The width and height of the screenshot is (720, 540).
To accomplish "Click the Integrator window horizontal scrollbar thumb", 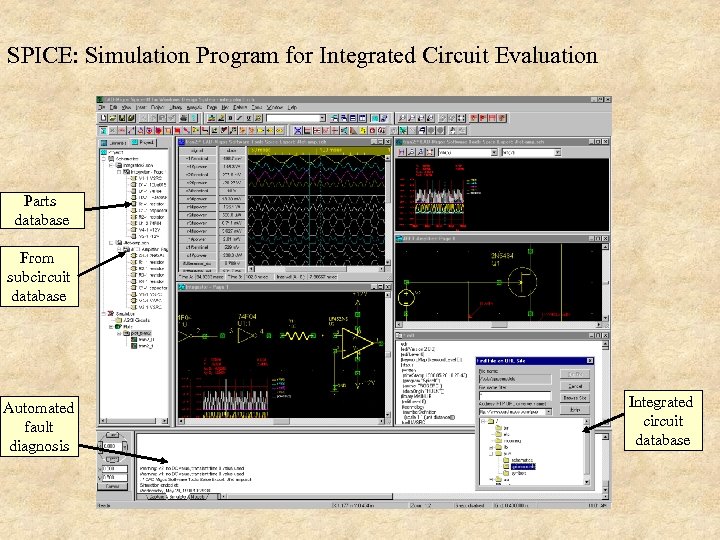I will tap(281, 421).
